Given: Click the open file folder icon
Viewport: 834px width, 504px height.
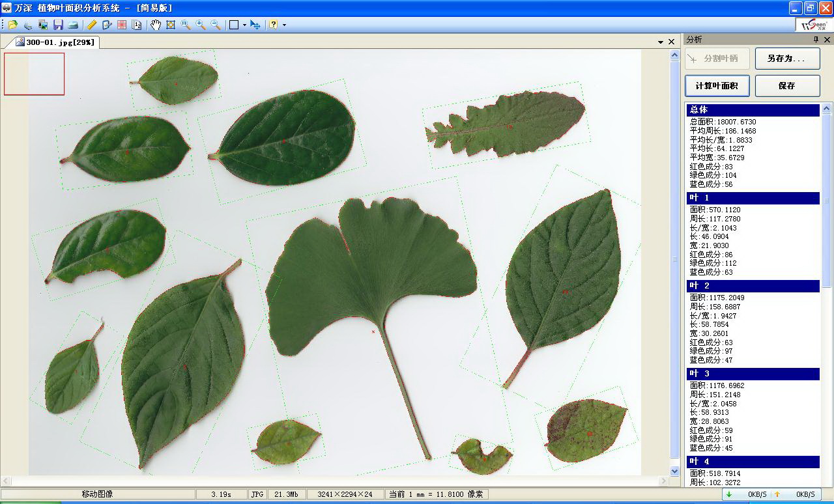Looking at the screenshot, I should click(12, 25).
